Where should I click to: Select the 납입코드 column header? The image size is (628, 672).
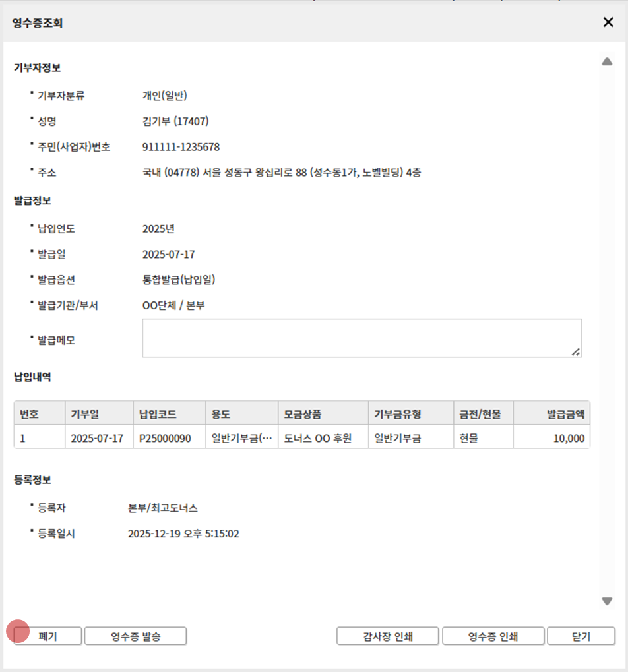pos(169,414)
